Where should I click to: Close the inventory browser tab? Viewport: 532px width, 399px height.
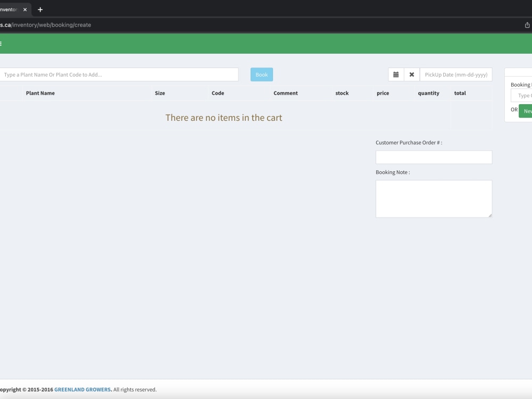(x=25, y=10)
